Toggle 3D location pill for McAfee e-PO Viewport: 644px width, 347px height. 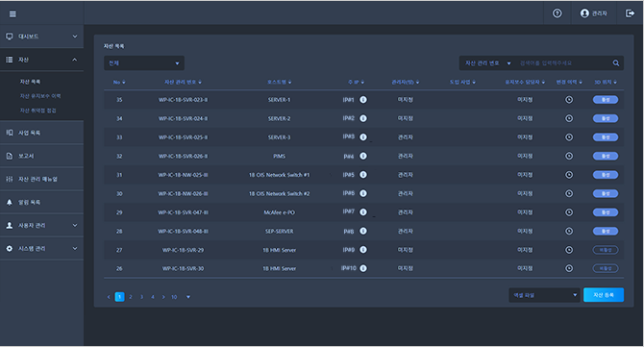605,212
